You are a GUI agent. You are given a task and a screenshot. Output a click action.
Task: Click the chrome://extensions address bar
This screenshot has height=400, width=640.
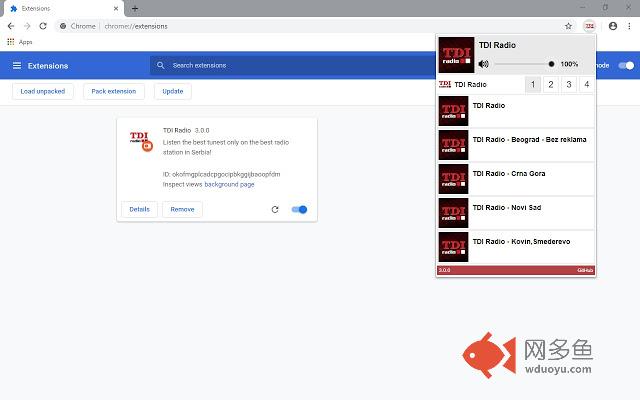point(314,26)
